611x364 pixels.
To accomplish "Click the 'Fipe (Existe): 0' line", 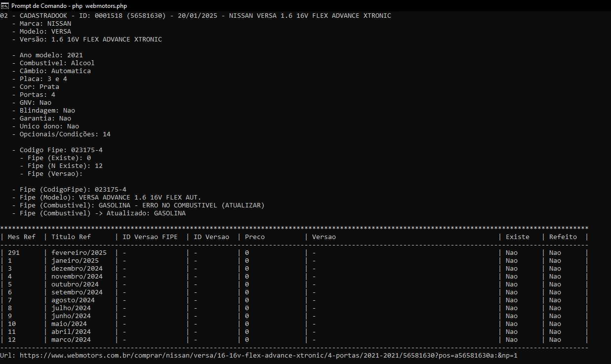I will click(x=55, y=158).
